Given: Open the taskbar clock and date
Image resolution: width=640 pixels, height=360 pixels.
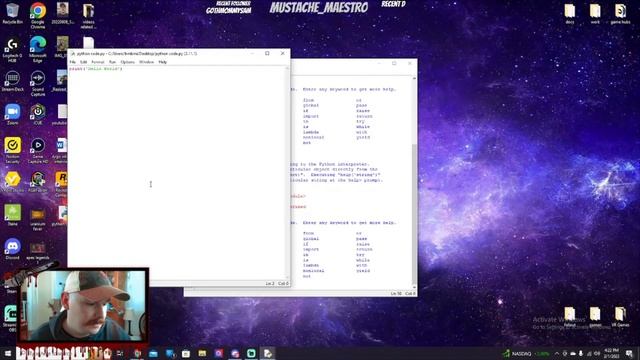Looking at the screenshot, I should [611, 353].
